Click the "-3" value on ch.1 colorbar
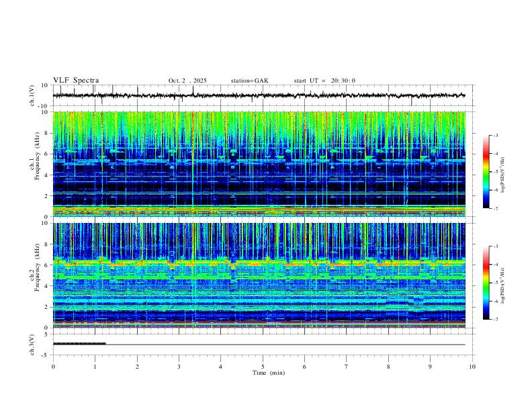Screen dimensions: 532x411 [495, 135]
